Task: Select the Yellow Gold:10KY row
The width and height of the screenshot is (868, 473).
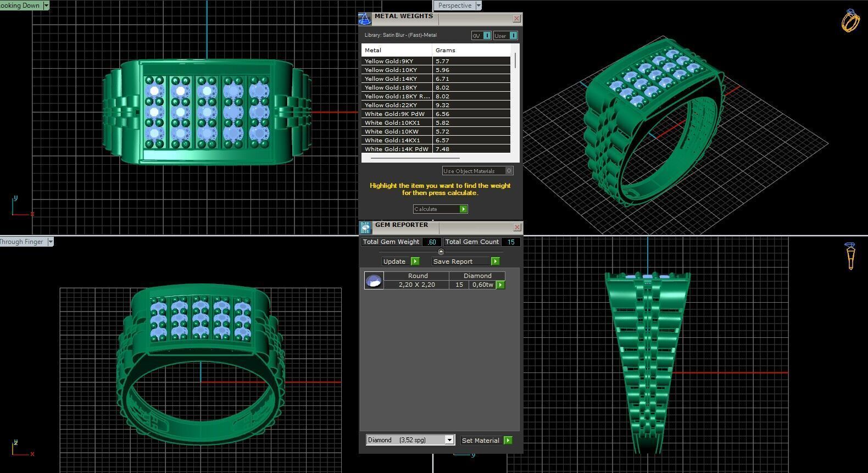Action: tap(436, 70)
